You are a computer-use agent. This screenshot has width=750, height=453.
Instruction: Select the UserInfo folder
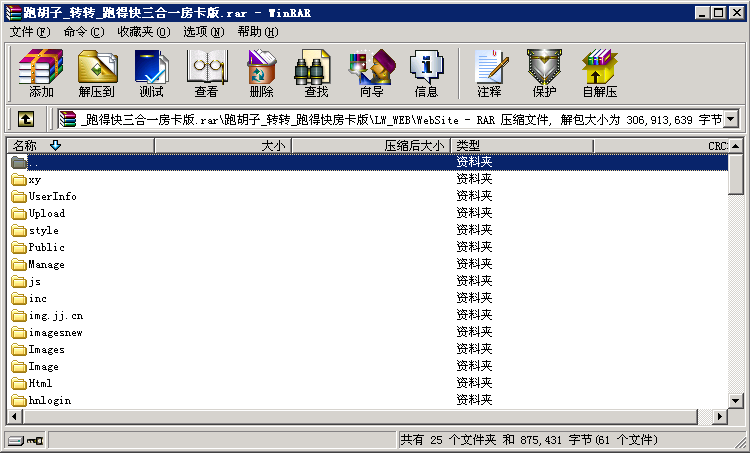point(52,196)
